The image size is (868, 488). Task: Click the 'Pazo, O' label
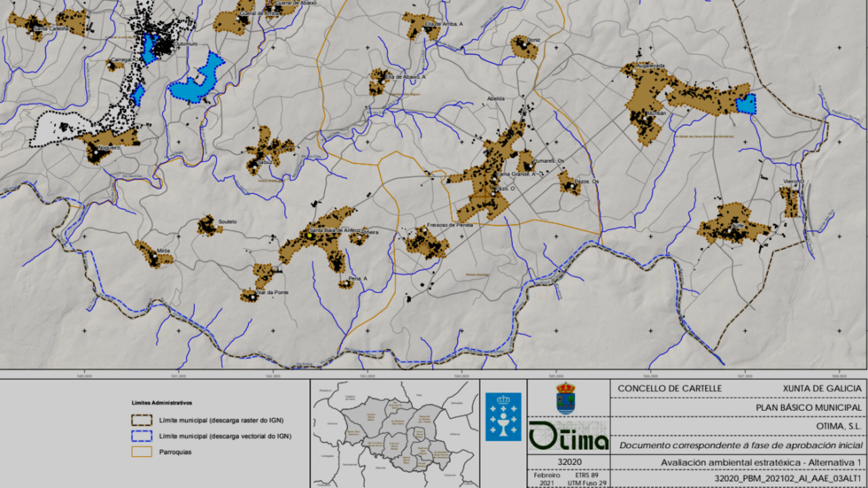click(505, 188)
